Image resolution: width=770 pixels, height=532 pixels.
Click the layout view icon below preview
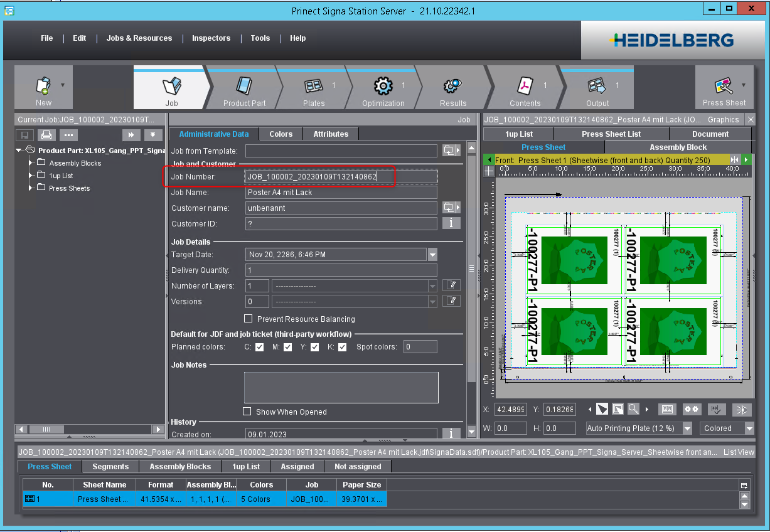[667, 410]
